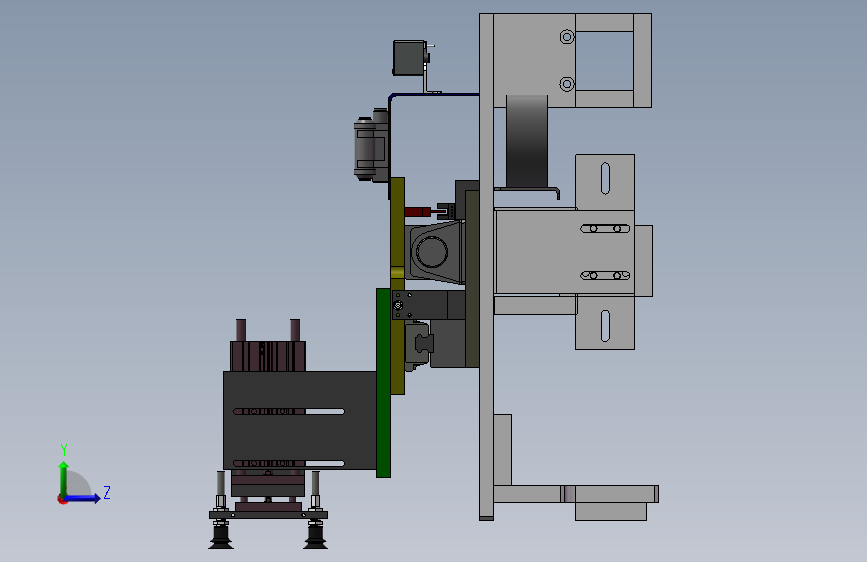Viewport: 867px width, 562px height.
Task: Select the purple cylinder block above dark bracket
Action: [268, 356]
